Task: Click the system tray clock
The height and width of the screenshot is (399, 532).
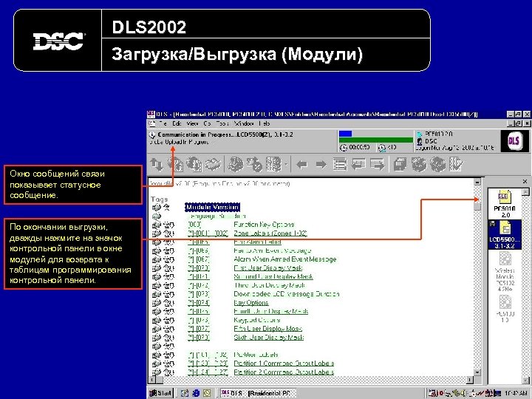Action: click(516, 393)
